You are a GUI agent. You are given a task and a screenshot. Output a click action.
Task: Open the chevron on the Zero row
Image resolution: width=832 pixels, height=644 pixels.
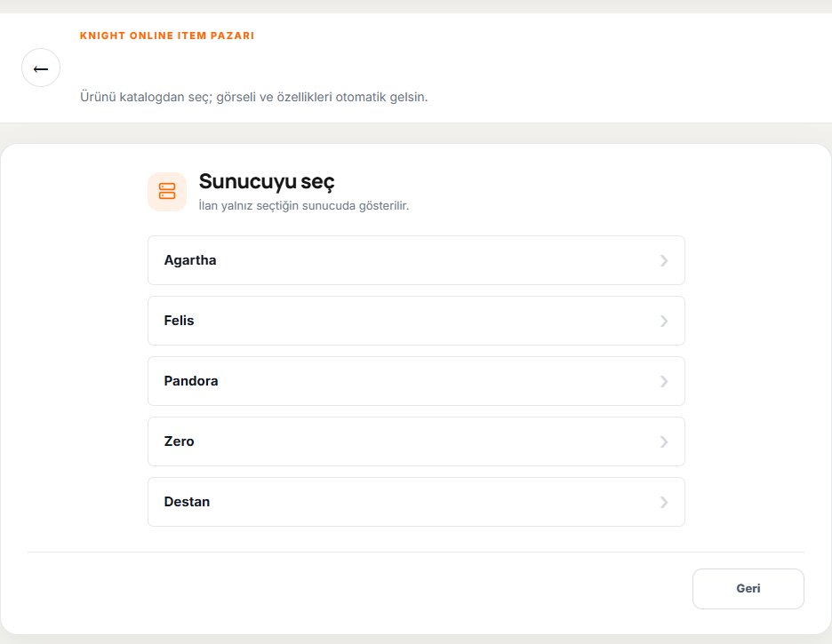click(664, 441)
